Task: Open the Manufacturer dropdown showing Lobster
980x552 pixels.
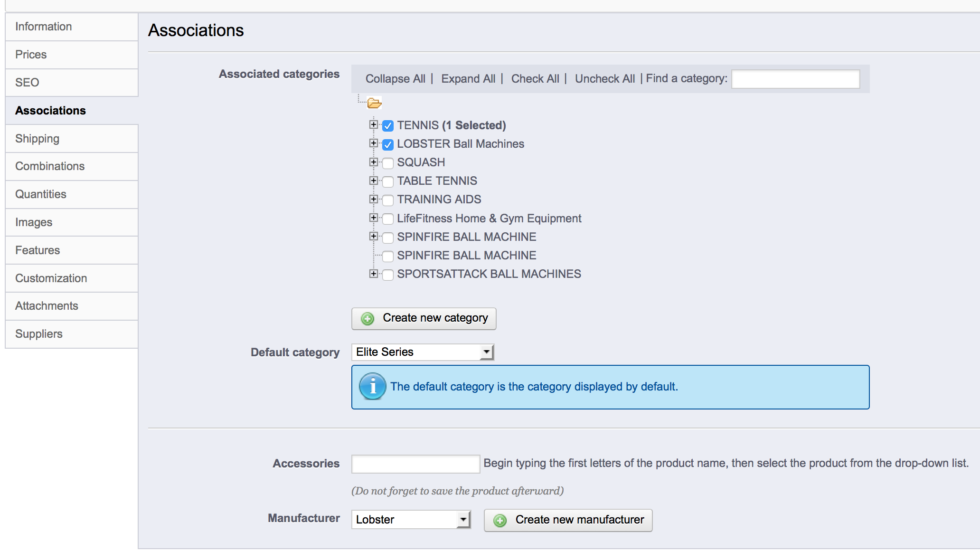Action: tap(411, 519)
